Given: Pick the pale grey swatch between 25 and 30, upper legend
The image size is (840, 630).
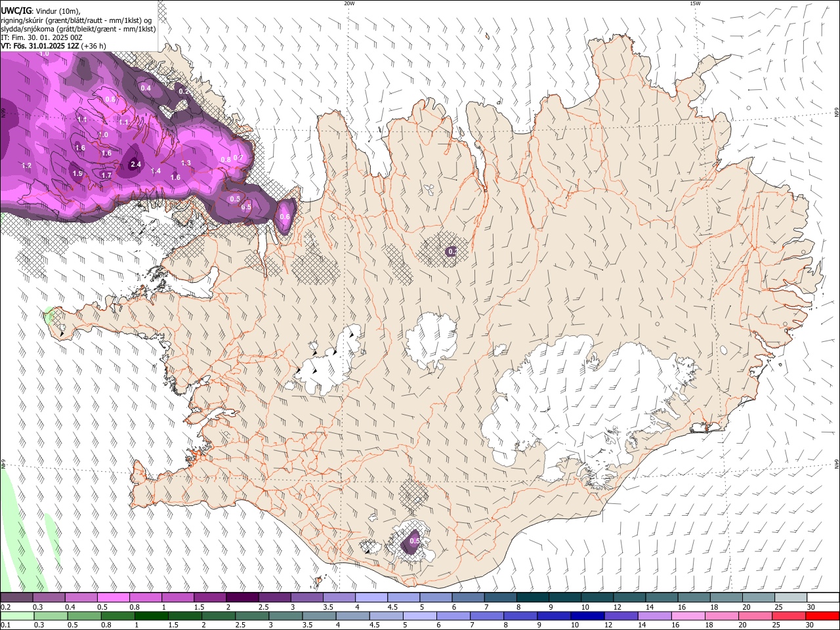Looking at the screenshot, I should click(791, 597).
